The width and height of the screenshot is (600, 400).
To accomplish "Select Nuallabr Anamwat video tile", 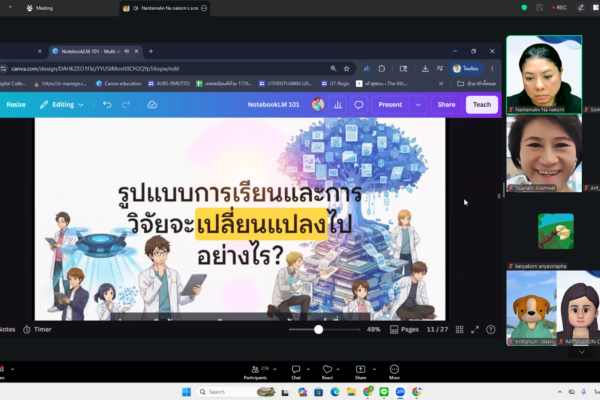I will point(544,154).
